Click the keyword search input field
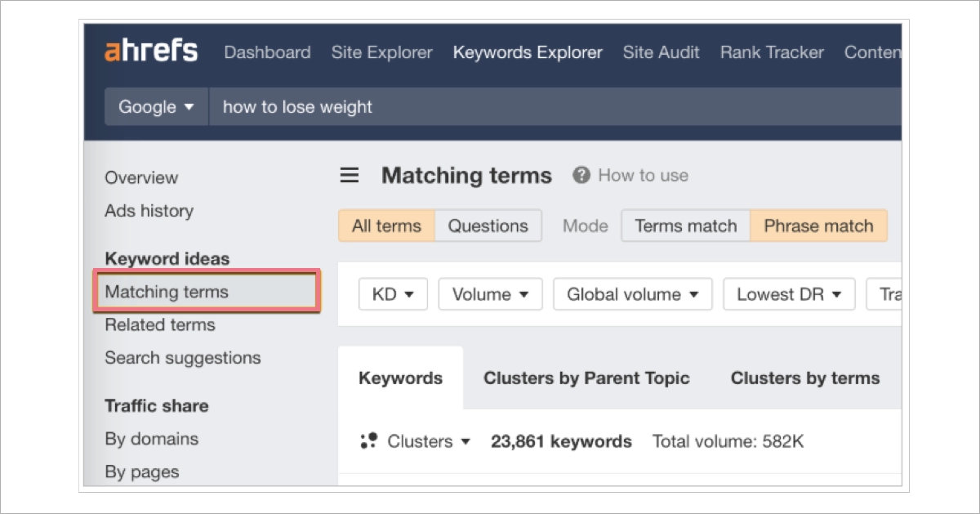 click(x=490, y=106)
